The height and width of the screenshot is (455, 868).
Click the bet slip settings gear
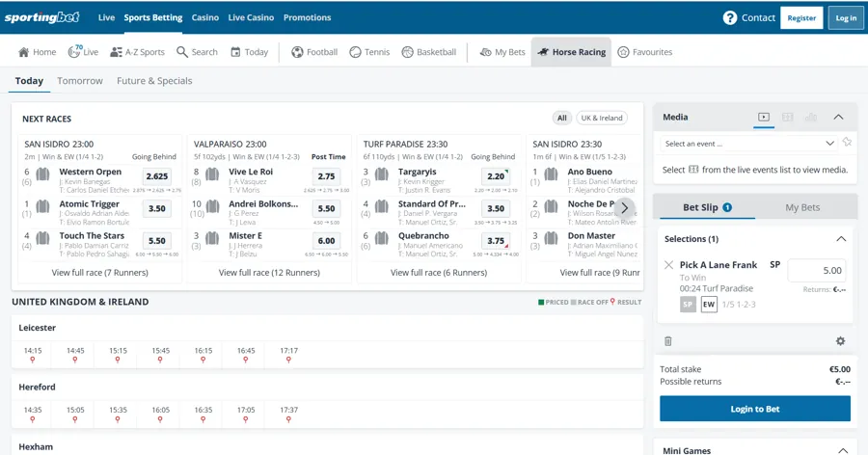tap(840, 341)
